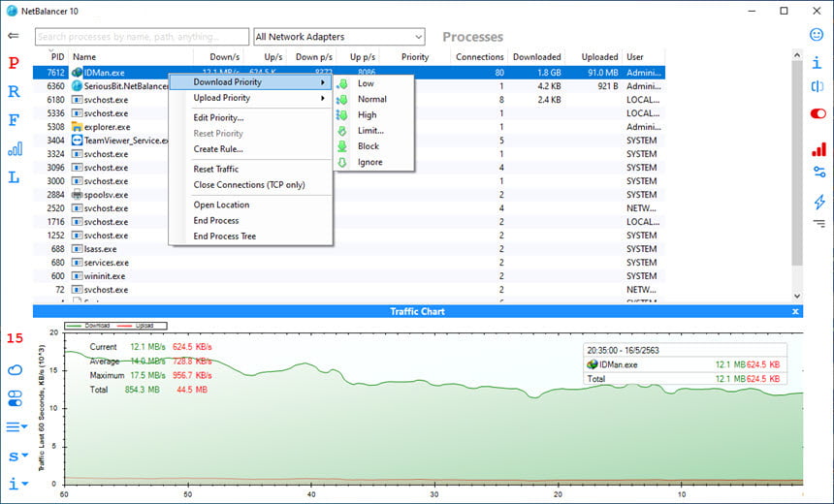Toggle the red enable/disable switch
834x504 pixels.
coord(818,113)
